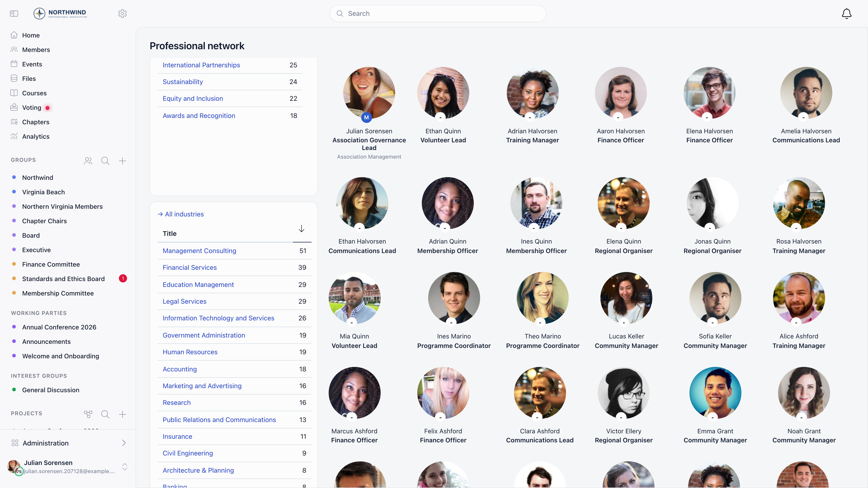
Task: Click Julian Sorensen avatar in sidebar footer
Action: [x=14, y=467]
